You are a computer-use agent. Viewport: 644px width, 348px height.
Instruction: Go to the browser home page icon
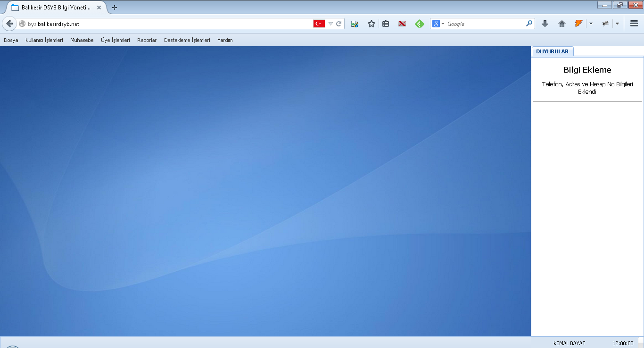tap(561, 24)
